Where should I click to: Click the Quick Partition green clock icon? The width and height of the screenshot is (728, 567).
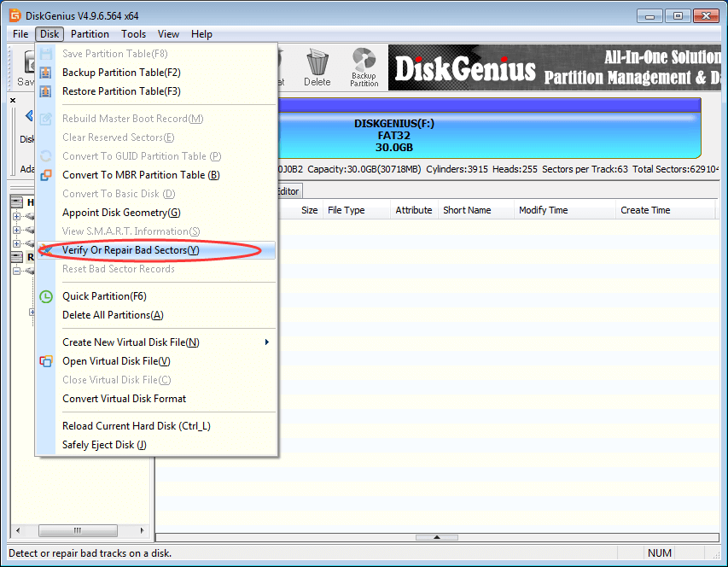point(46,296)
